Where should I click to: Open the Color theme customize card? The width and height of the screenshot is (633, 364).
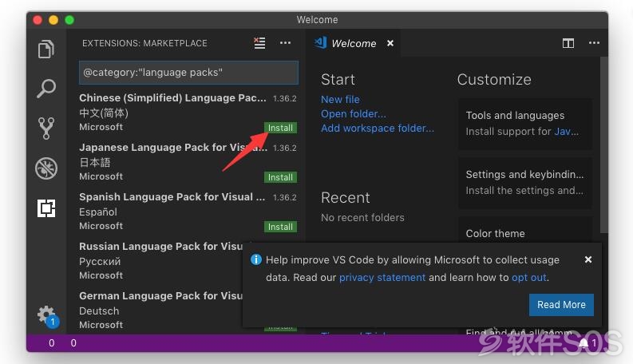[525, 229]
